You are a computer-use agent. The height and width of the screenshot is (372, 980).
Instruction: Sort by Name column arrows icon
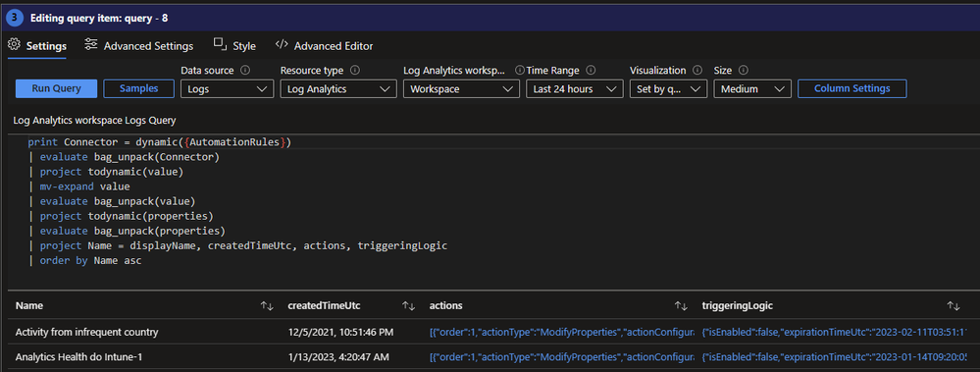point(267,305)
